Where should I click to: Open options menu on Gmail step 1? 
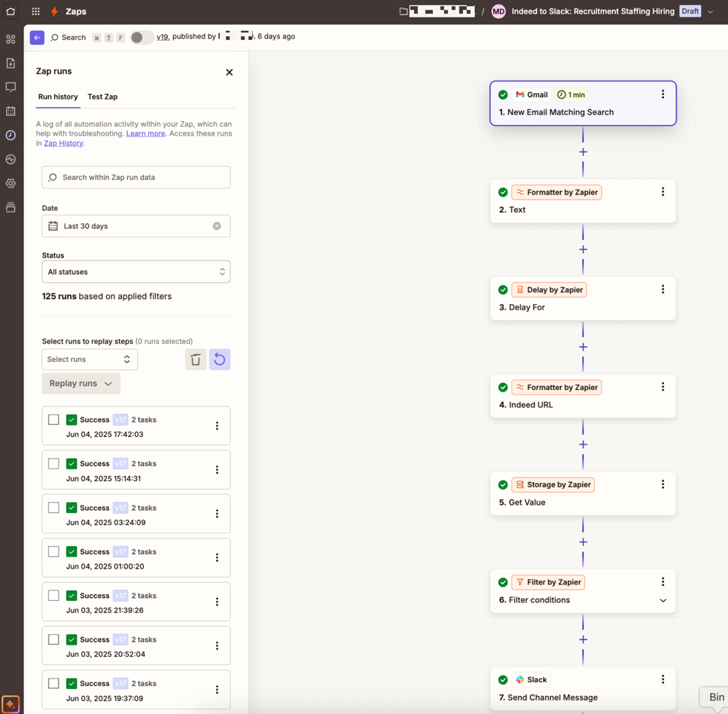click(x=663, y=94)
